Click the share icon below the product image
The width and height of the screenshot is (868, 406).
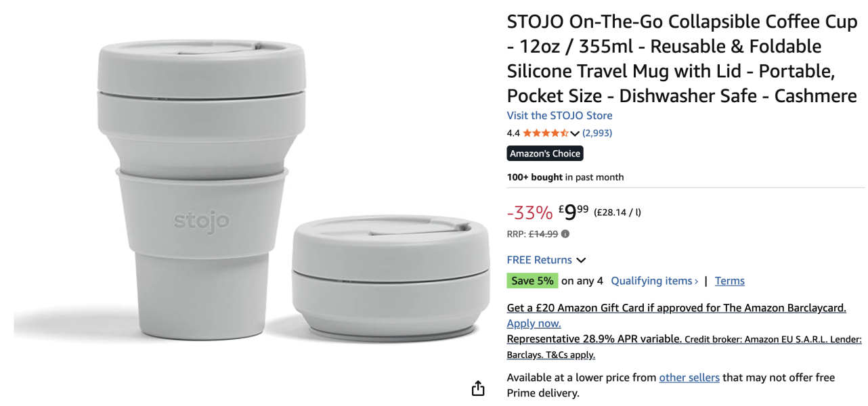pyautogui.click(x=478, y=388)
